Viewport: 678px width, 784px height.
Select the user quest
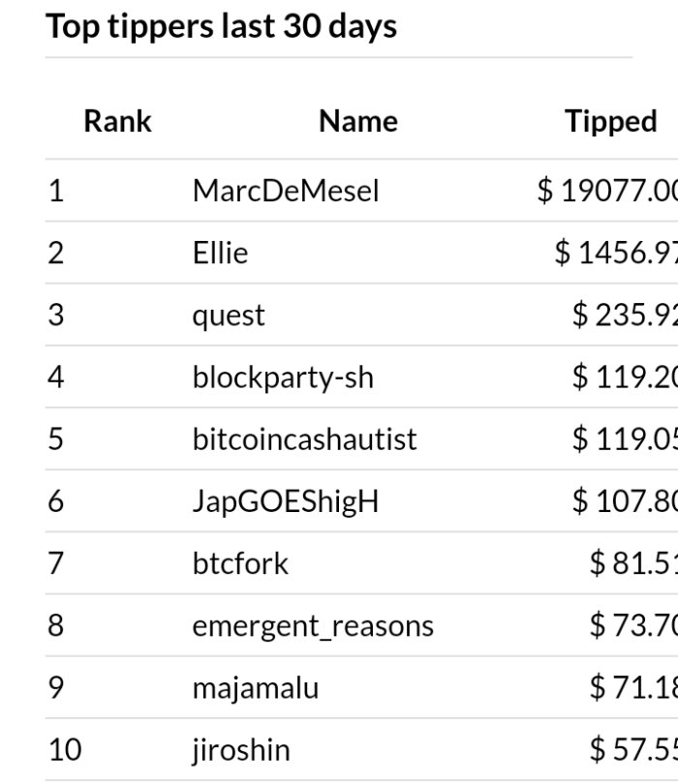pos(229,316)
